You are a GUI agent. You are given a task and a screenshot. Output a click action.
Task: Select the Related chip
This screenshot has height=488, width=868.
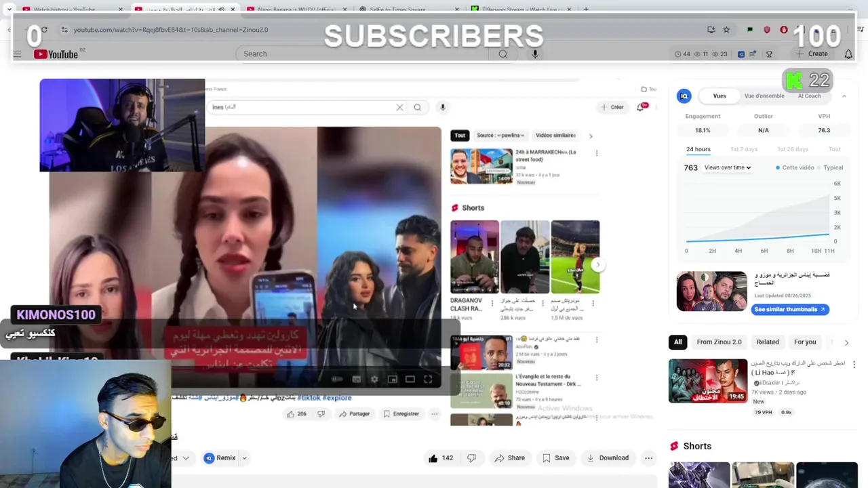[768, 342]
